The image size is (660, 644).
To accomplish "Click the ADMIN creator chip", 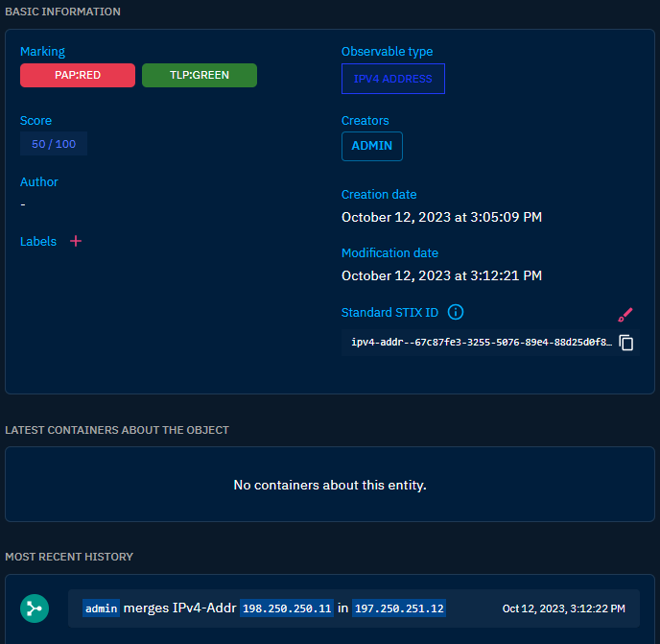I will tap(372, 146).
